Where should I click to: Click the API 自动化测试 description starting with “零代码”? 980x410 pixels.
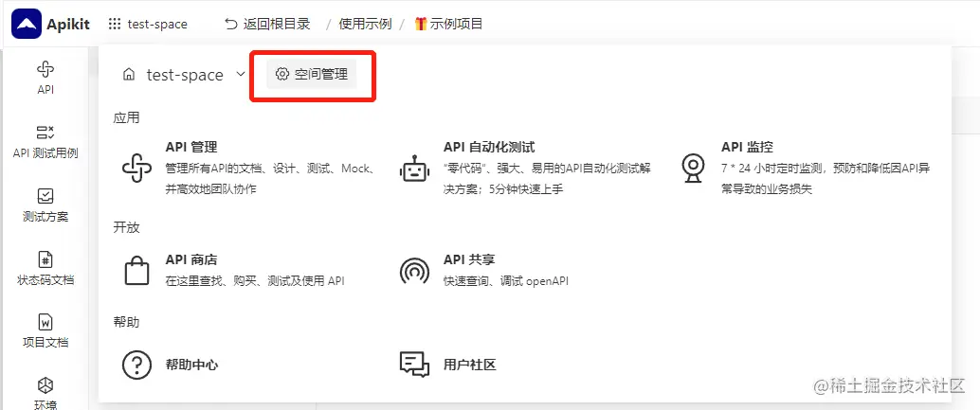point(549,178)
